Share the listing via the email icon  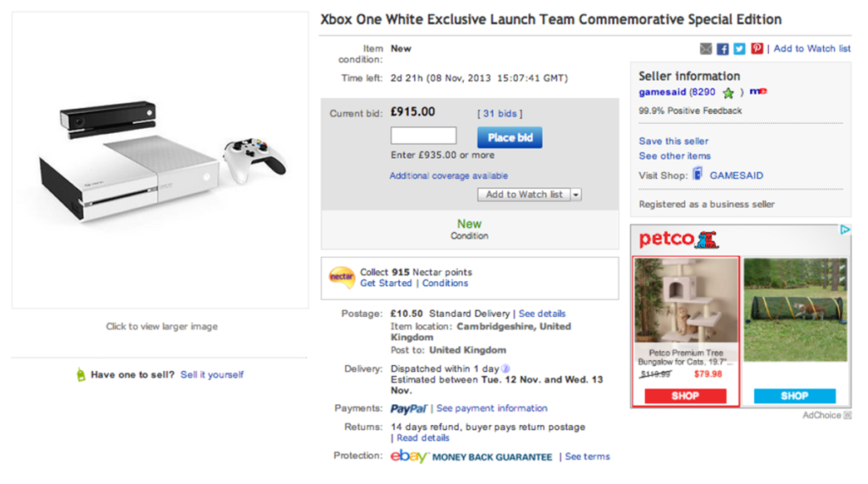coord(706,49)
